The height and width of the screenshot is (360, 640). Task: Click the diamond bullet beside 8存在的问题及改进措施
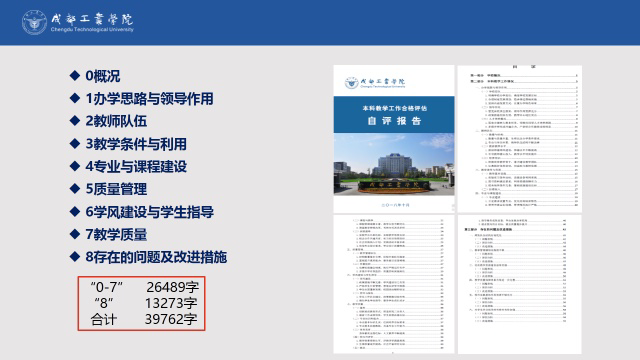(x=75, y=256)
